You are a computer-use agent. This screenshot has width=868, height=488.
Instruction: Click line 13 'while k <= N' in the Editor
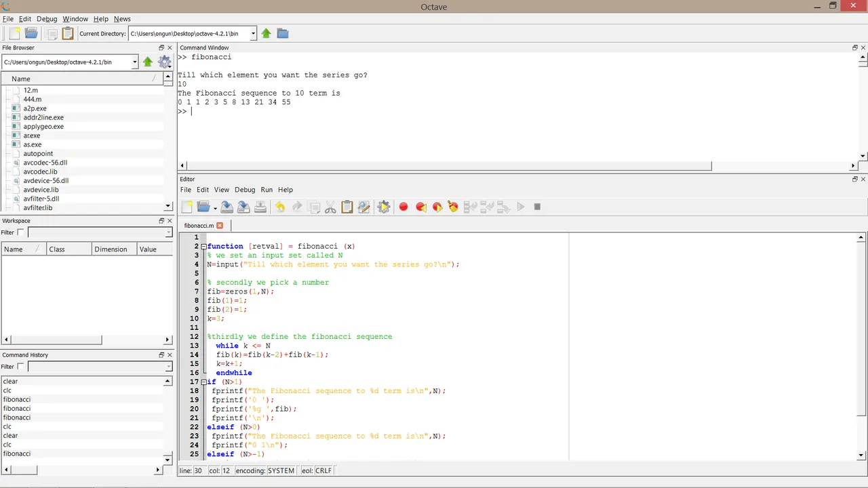pyautogui.click(x=243, y=346)
